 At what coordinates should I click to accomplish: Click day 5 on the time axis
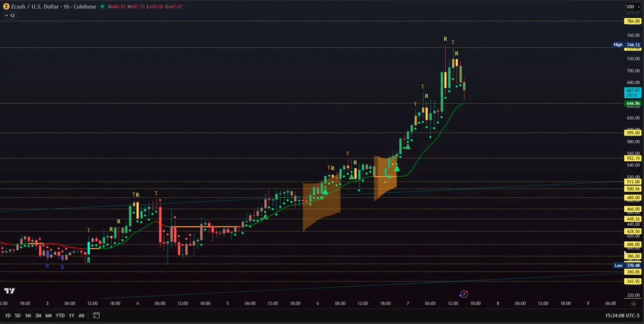point(228,304)
